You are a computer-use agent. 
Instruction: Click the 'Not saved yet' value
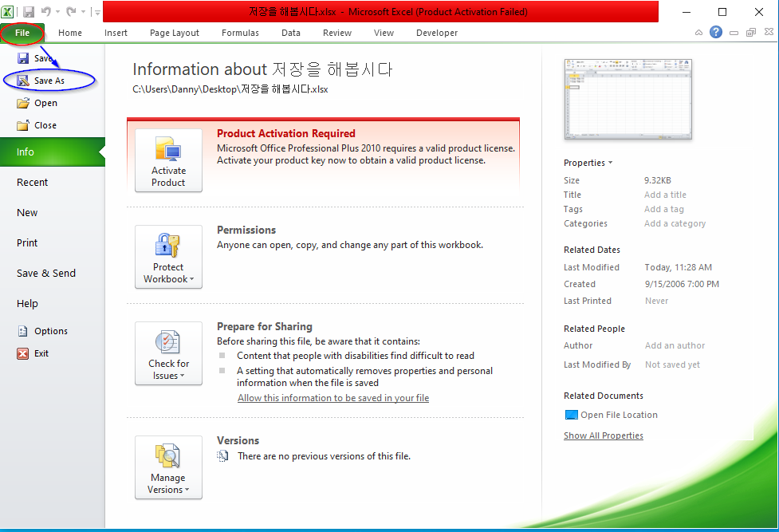673,365
